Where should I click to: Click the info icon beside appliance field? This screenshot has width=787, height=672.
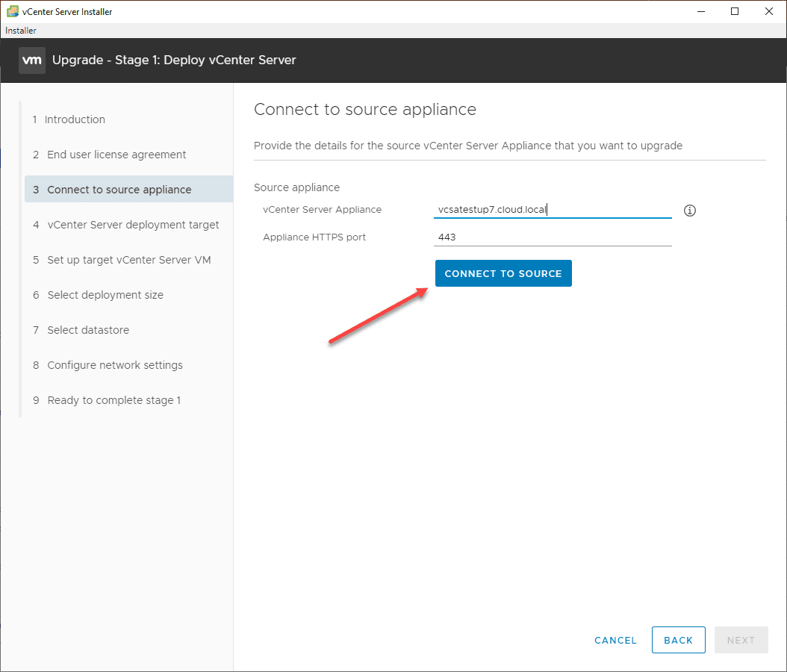pos(690,211)
